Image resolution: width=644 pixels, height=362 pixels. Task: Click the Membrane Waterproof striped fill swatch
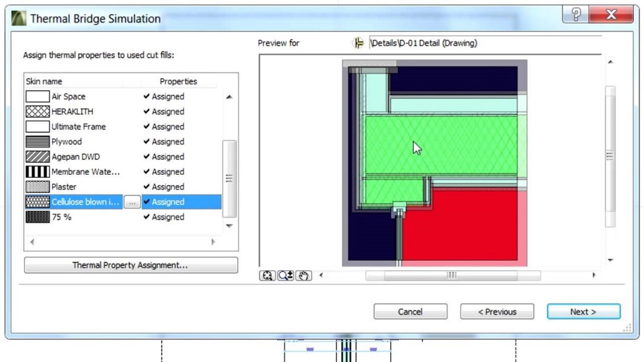37,172
